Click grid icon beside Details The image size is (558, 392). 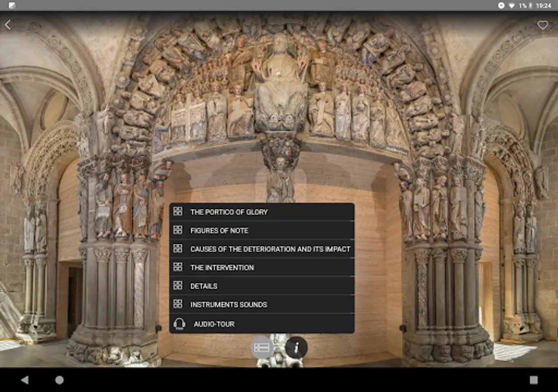coord(178,285)
